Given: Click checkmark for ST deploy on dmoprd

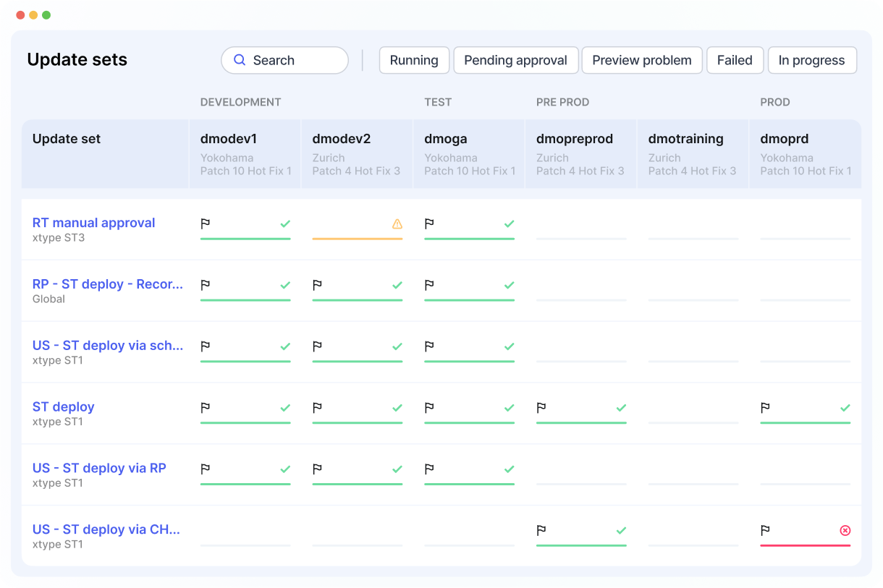Looking at the screenshot, I should [x=845, y=408].
